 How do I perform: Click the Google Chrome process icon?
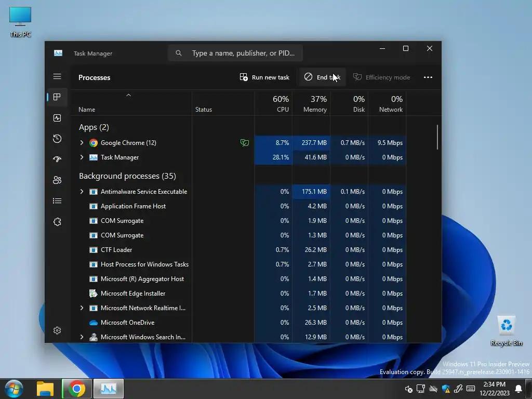[94, 143]
